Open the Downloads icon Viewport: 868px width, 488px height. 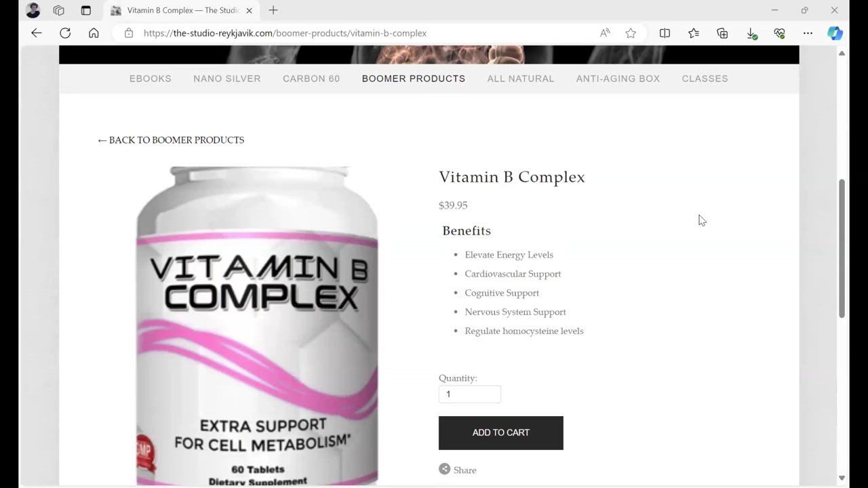(x=751, y=33)
